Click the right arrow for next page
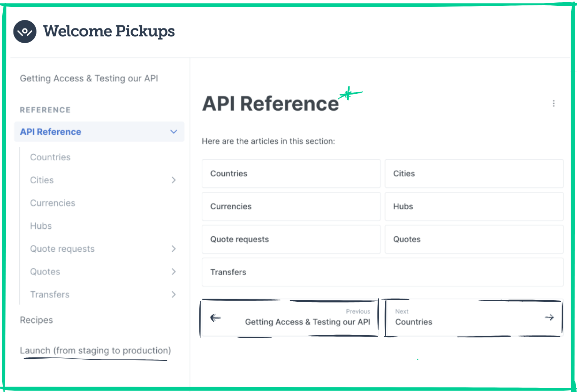 click(549, 317)
